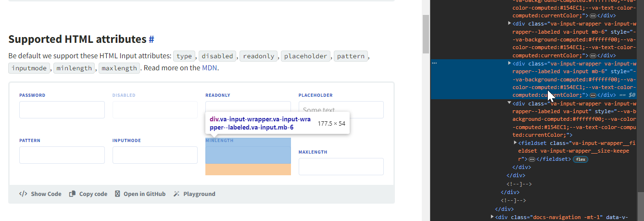
Task: Click the Maxlength input field
Action: pos(341,167)
